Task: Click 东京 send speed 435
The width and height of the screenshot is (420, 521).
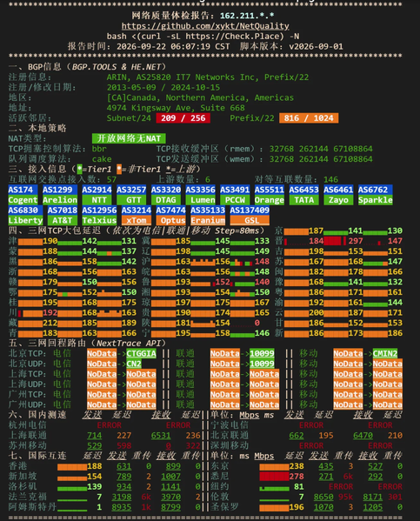Action: tap(326, 466)
